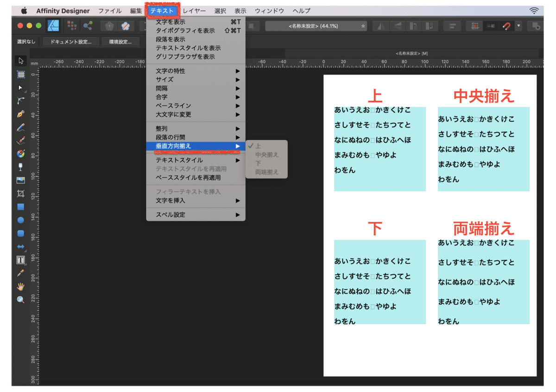Image resolution: width=556 pixels, height=392 pixels.
Task: Select the Pencil tool
Action: (x=21, y=127)
